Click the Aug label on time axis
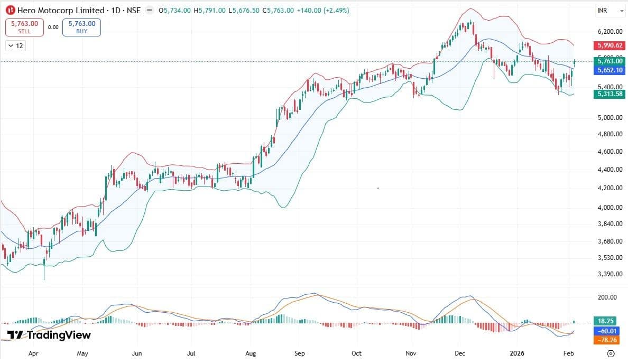This screenshot has height=364, width=628. pos(251,353)
